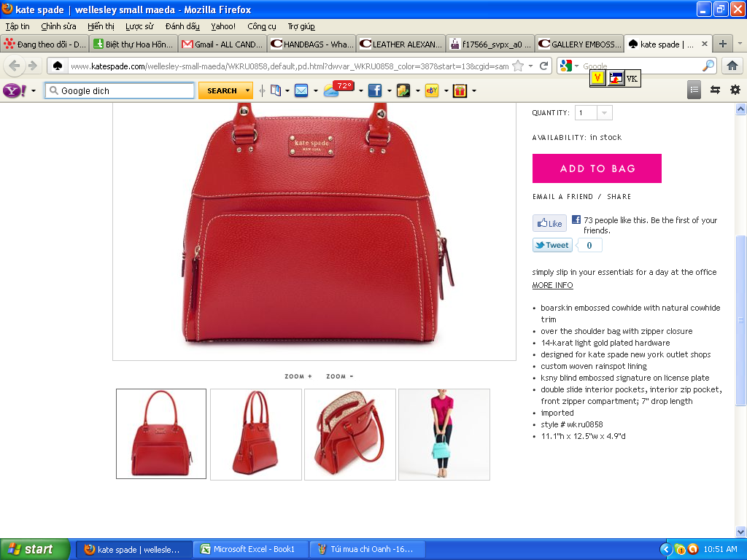Click the double-arrow sync toolbar icon
Screen dimensions: 747x560
715,90
